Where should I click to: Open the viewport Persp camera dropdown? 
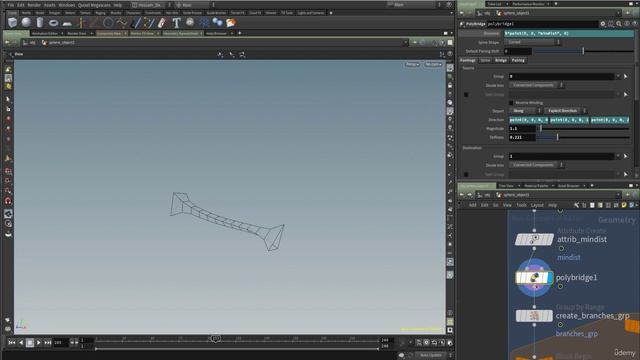(412, 64)
